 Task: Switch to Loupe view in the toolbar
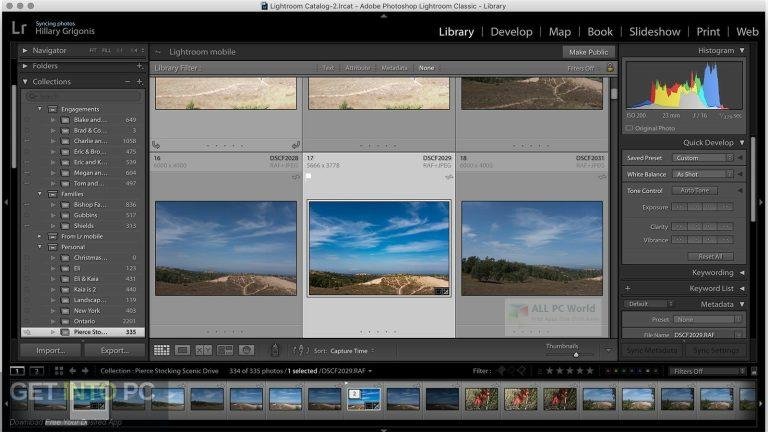[x=183, y=350]
